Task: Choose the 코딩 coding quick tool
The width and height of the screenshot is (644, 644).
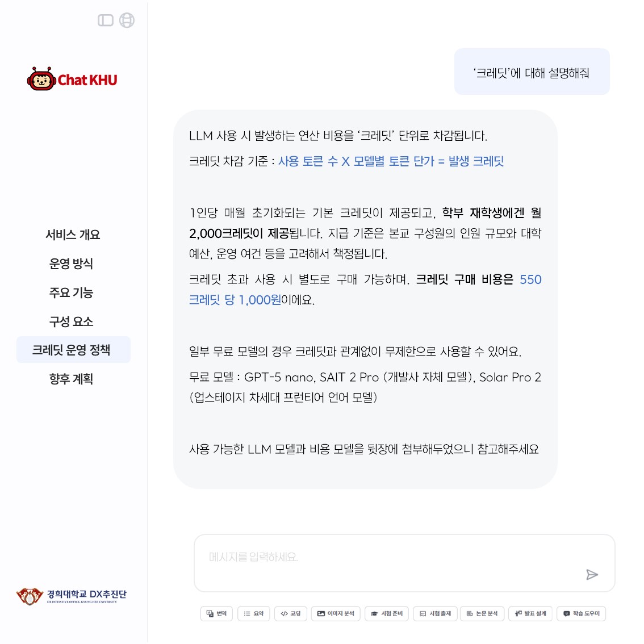Action: tap(290, 613)
